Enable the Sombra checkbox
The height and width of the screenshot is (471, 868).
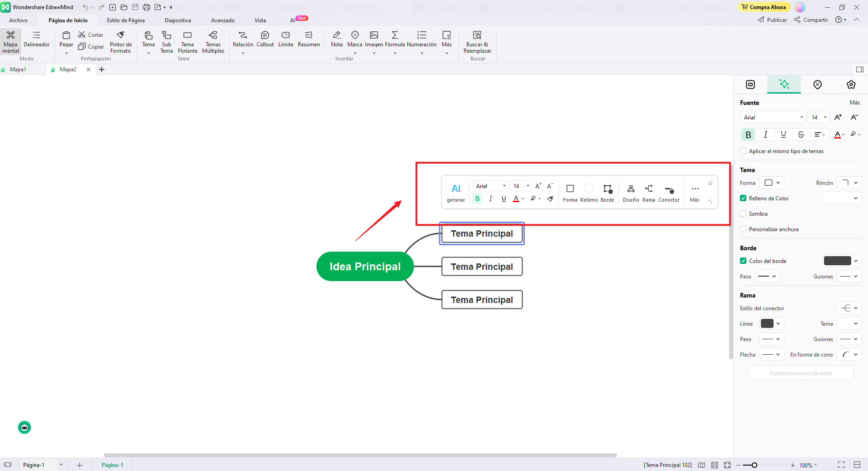(744, 213)
